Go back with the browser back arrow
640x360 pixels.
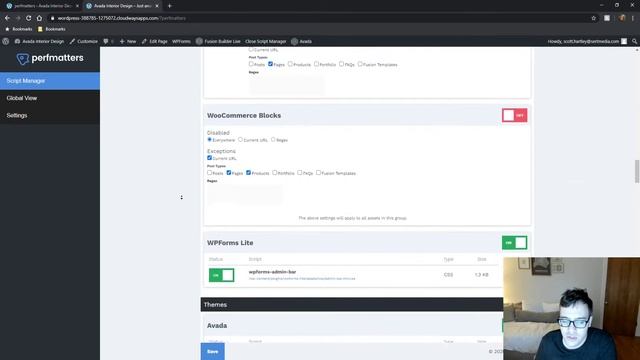[7, 18]
